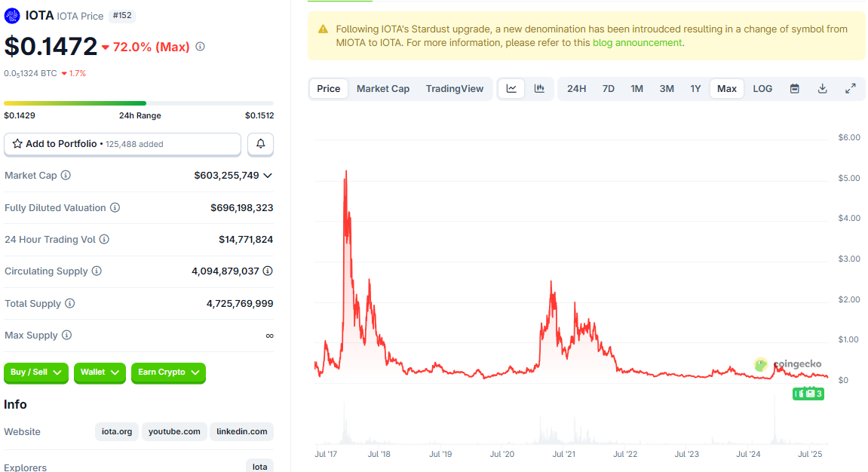Click the price alert bell icon
868x472 pixels.
coord(260,144)
